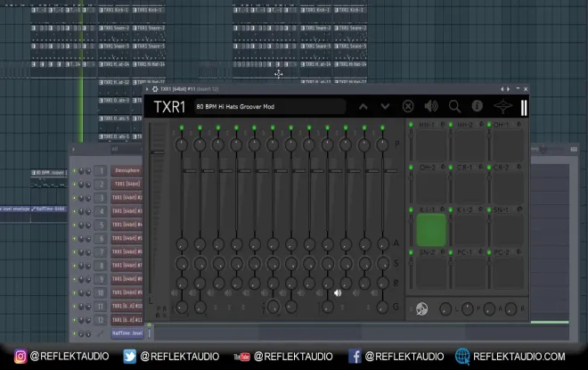The width and height of the screenshot is (588, 370).
Task: Toggle the green LED next to KI-2
Action: pos(451,210)
